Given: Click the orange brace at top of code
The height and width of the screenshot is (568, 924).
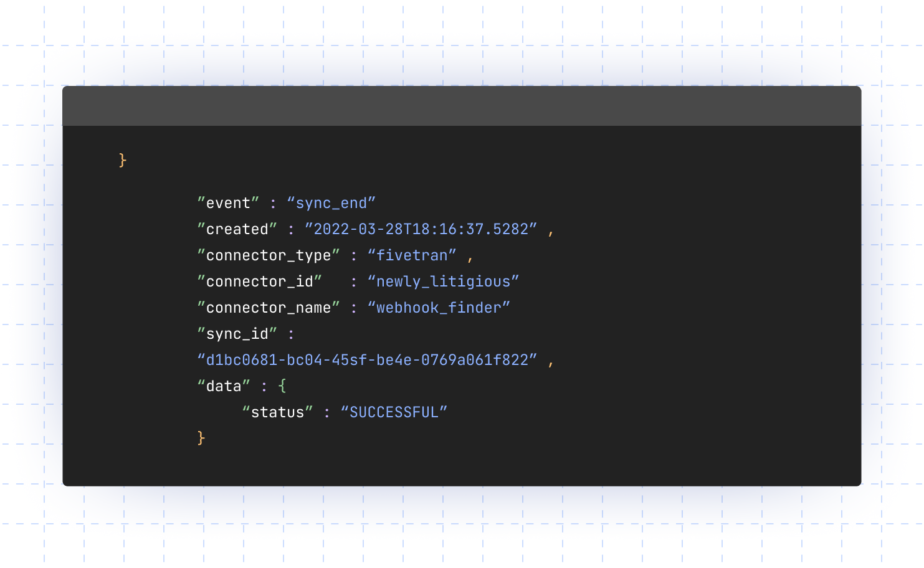Looking at the screenshot, I should (x=123, y=161).
